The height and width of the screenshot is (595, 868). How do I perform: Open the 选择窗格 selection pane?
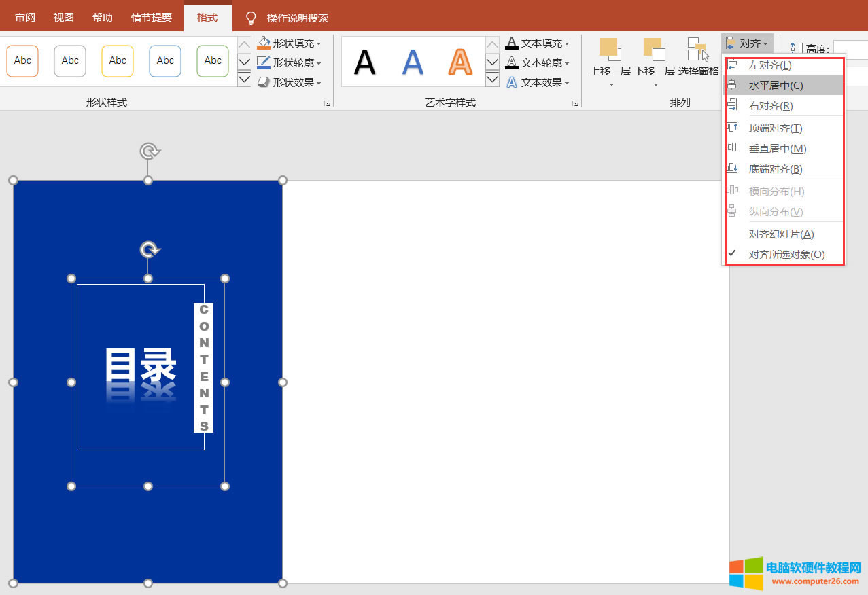(698, 50)
